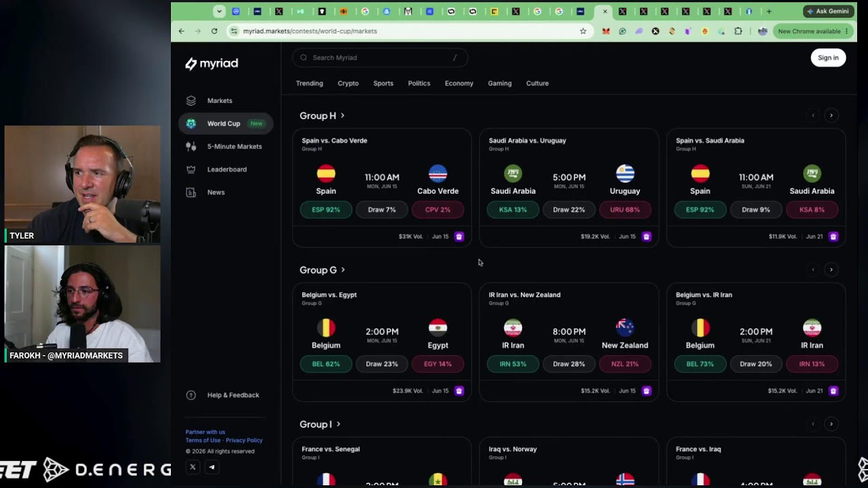Click the Uruguay flag icon

click(x=625, y=174)
